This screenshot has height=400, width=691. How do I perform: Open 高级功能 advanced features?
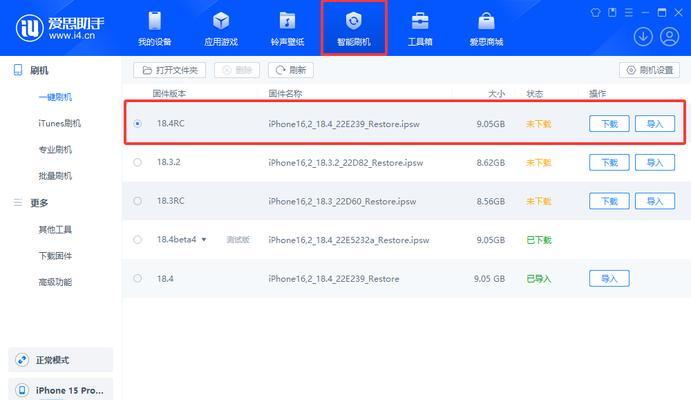55,282
